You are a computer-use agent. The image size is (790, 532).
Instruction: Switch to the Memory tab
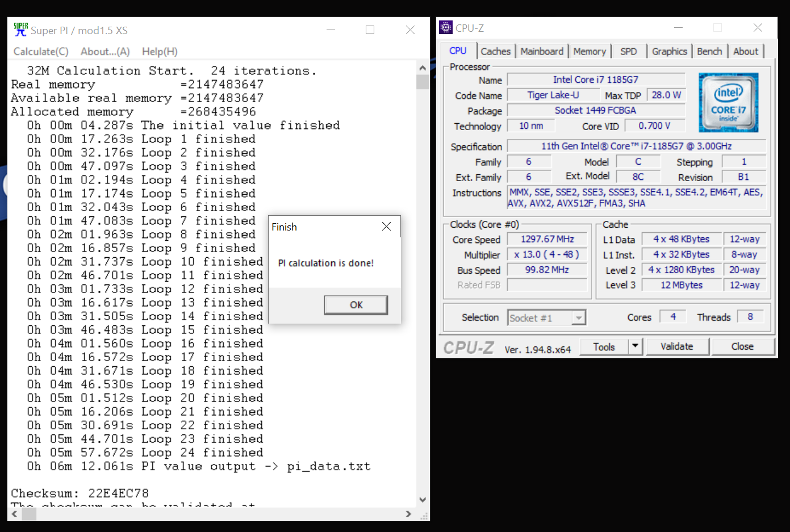pos(590,51)
